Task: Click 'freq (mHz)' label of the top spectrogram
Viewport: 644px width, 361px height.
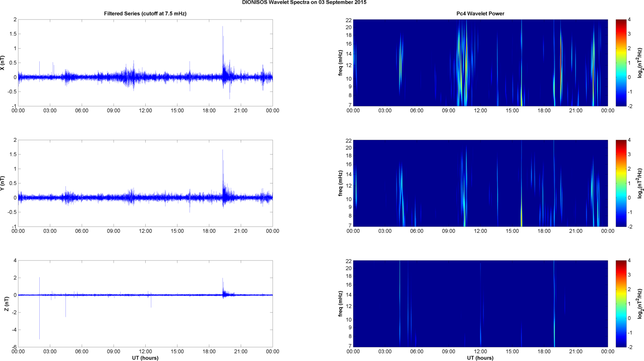Action: pyautogui.click(x=340, y=63)
